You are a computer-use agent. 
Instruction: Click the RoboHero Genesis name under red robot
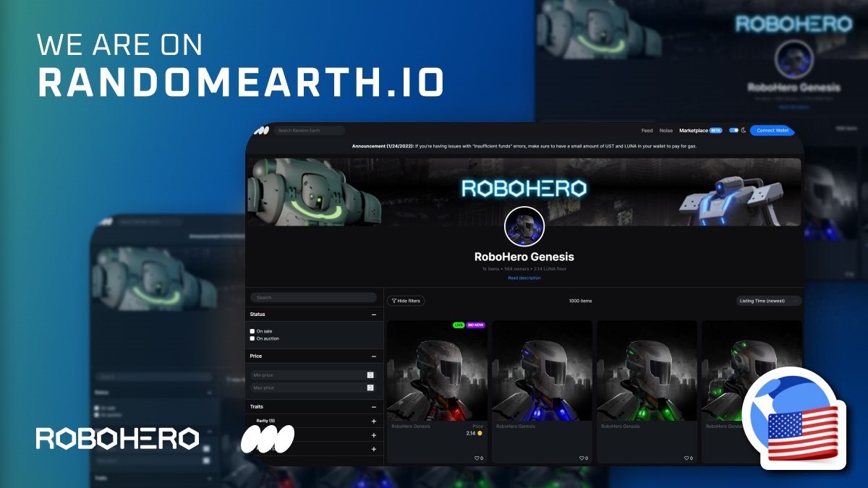(411, 427)
